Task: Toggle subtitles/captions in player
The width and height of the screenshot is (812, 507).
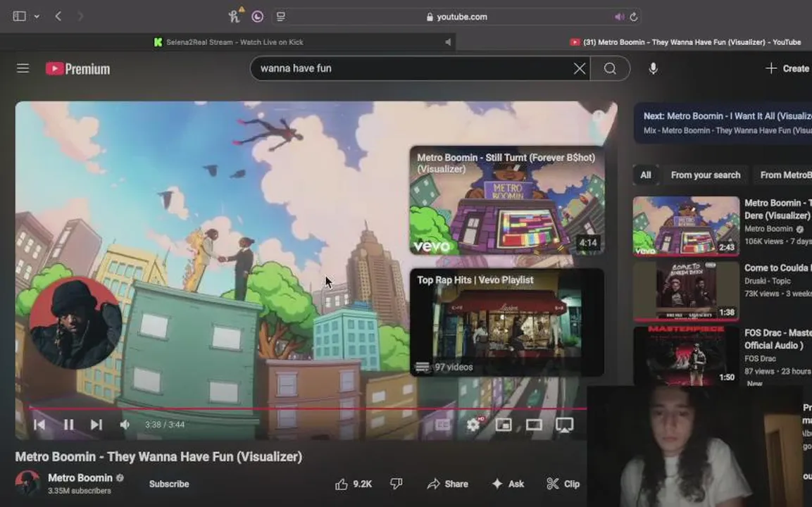Action: [442, 425]
